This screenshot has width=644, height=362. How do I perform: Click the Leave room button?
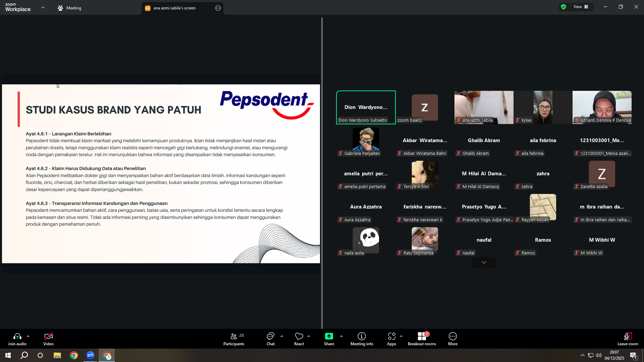tap(628, 339)
